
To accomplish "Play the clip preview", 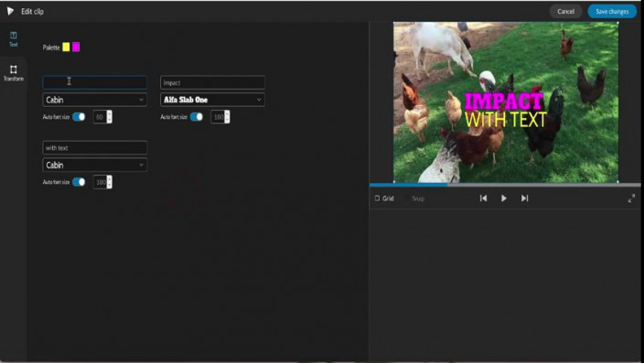I will coord(503,198).
